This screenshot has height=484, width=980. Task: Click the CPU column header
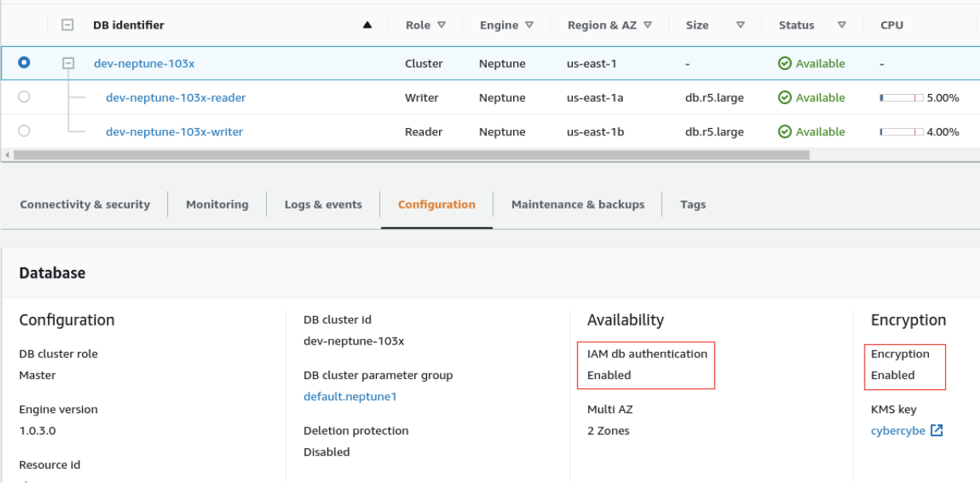(x=892, y=25)
